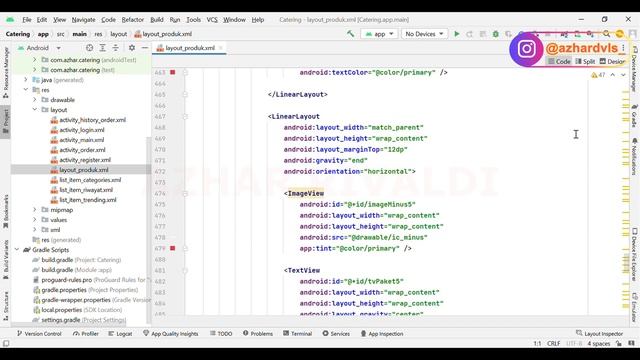Start debugging with the bug icon
Viewport: 640px width, 360px height.
[x=496, y=34]
